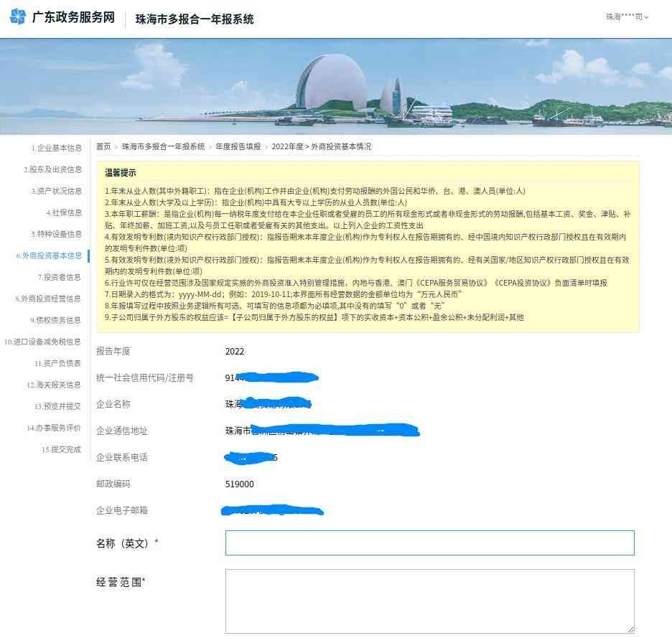Open the 珠海****司 user account dropdown

tap(627, 17)
